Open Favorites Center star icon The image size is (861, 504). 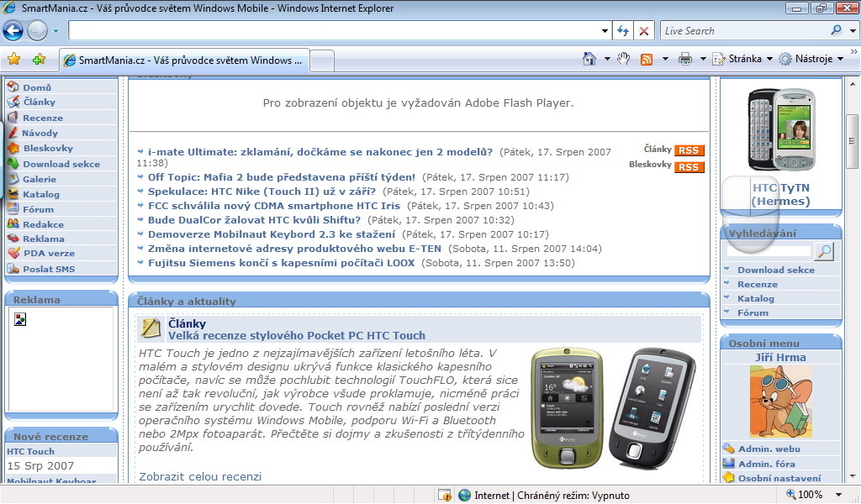click(x=13, y=60)
